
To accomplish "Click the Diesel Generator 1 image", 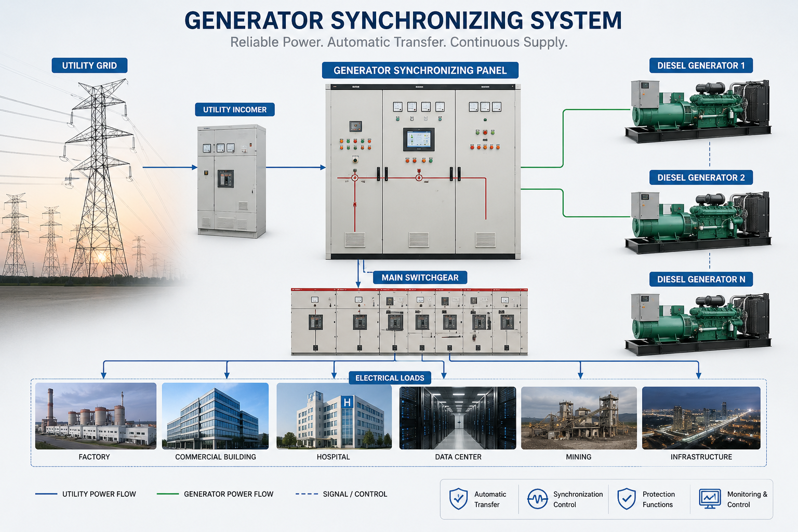I will 698,111.
